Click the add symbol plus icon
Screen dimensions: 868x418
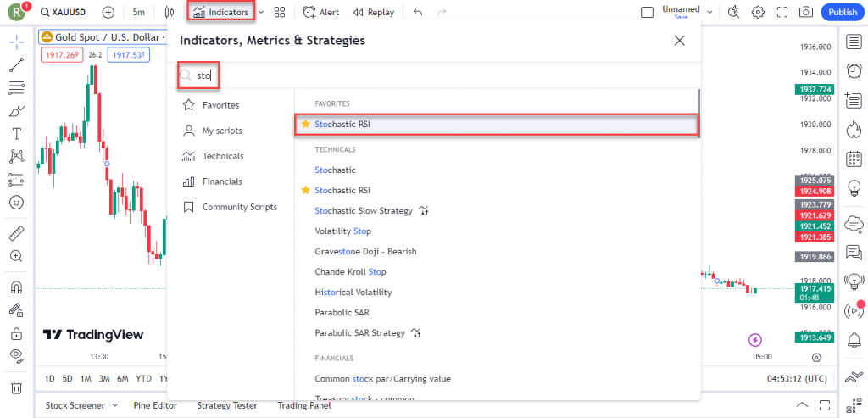click(x=108, y=12)
